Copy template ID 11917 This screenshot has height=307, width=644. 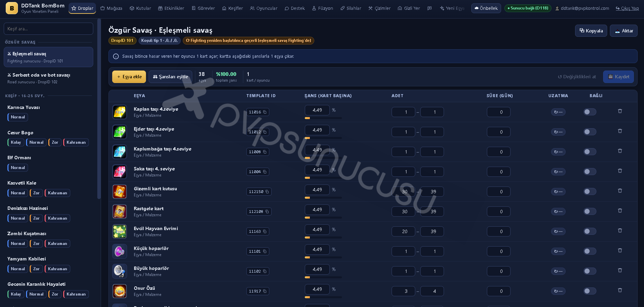265,291
